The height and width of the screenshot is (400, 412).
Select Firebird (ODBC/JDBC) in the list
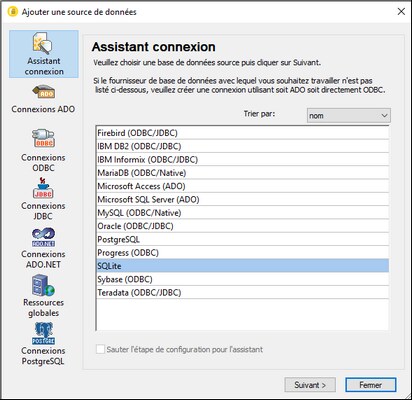tap(242, 133)
